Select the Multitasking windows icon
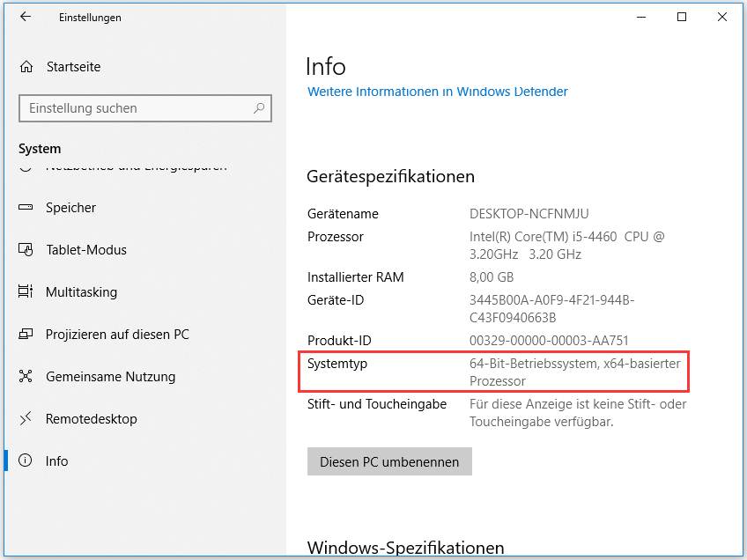This screenshot has width=747, height=560. [x=26, y=291]
